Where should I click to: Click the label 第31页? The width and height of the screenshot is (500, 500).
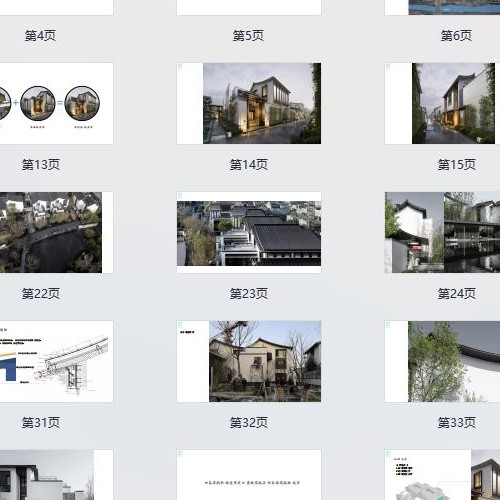point(41,423)
